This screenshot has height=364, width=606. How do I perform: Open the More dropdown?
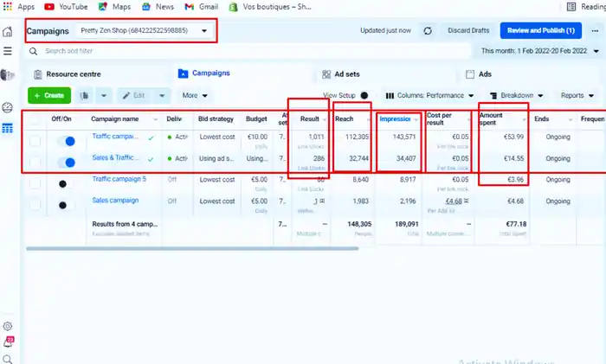(195, 95)
